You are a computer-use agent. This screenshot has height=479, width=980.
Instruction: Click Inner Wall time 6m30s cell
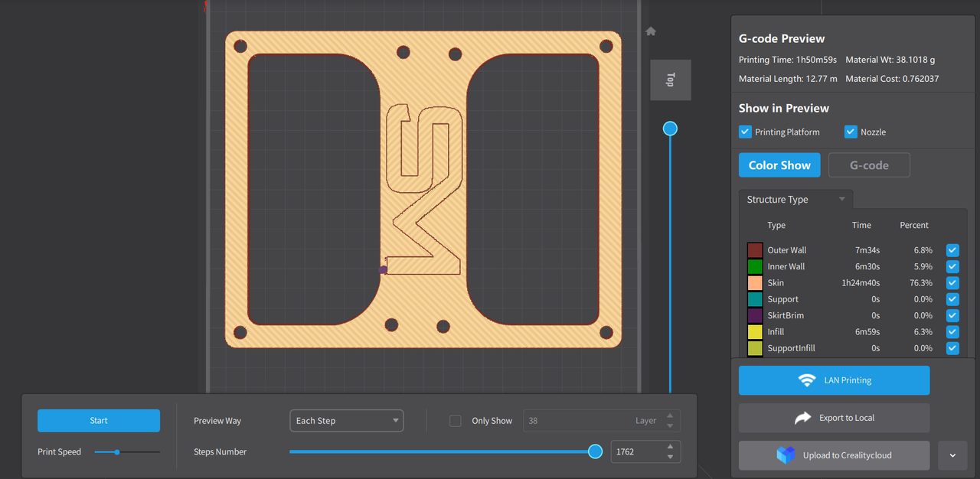point(867,266)
